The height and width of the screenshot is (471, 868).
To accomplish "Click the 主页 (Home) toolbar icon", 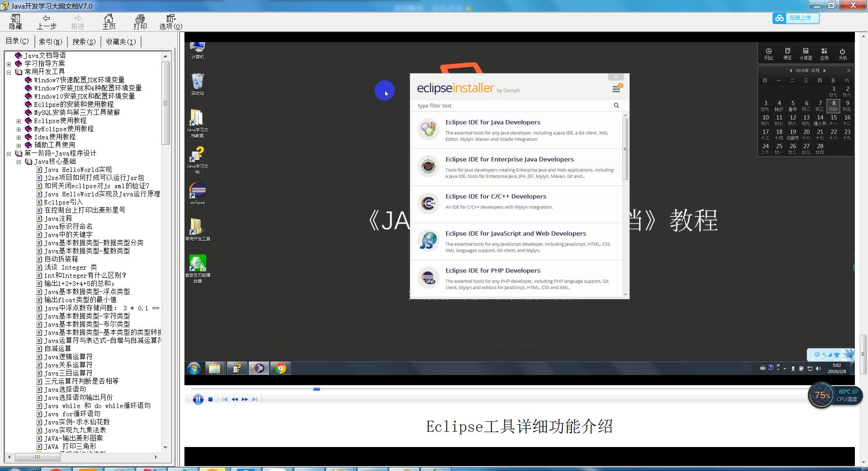I will click(x=108, y=22).
